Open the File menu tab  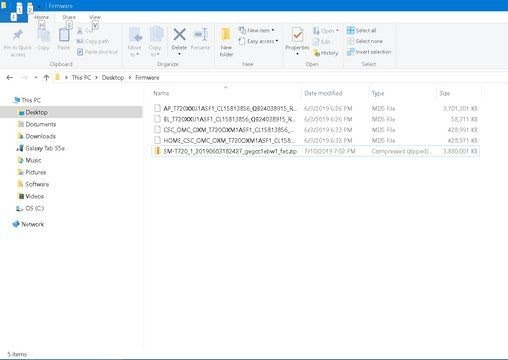point(14,17)
